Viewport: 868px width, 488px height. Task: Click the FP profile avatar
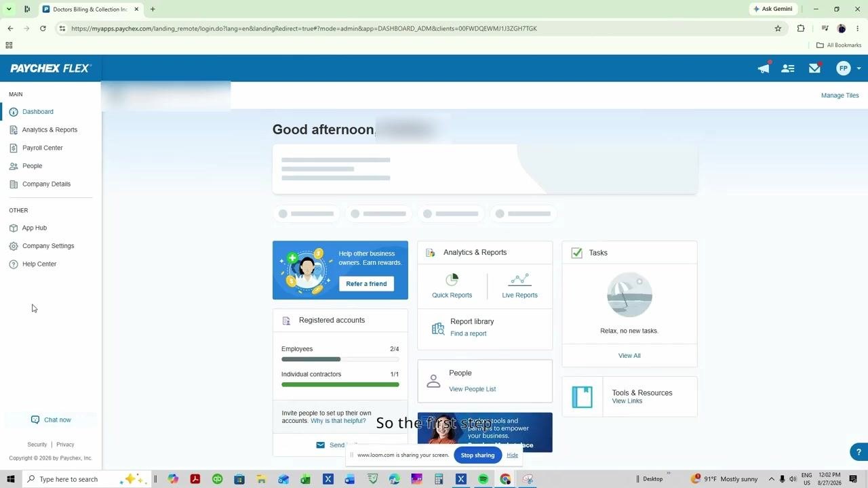click(843, 68)
